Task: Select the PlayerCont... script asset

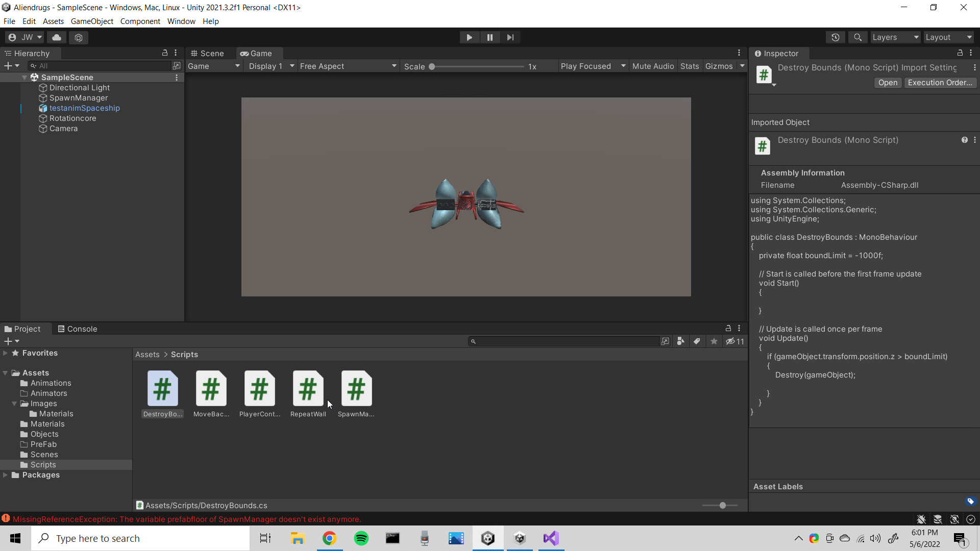Action: coord(259,394)
